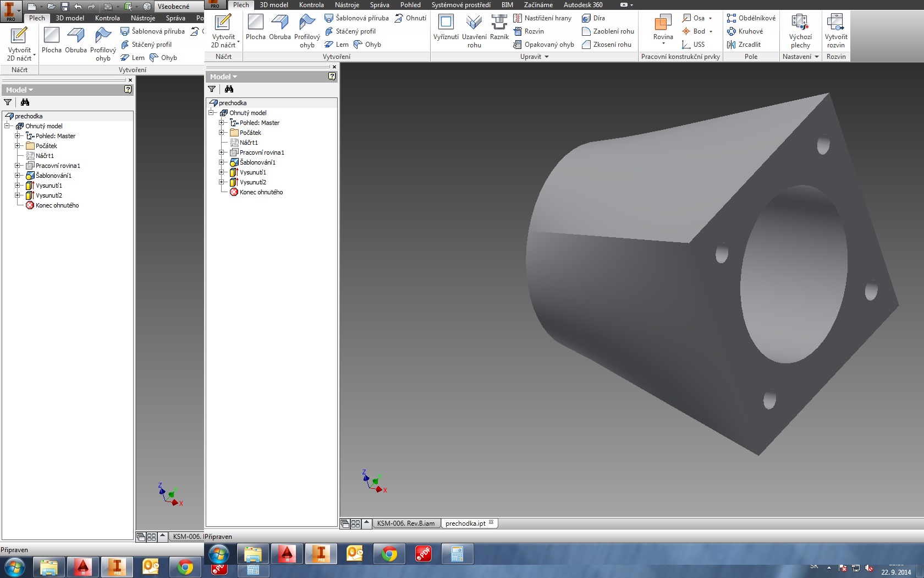
Task: Choose the Obdélníkové pattern tool
Action: coord(751,18)
